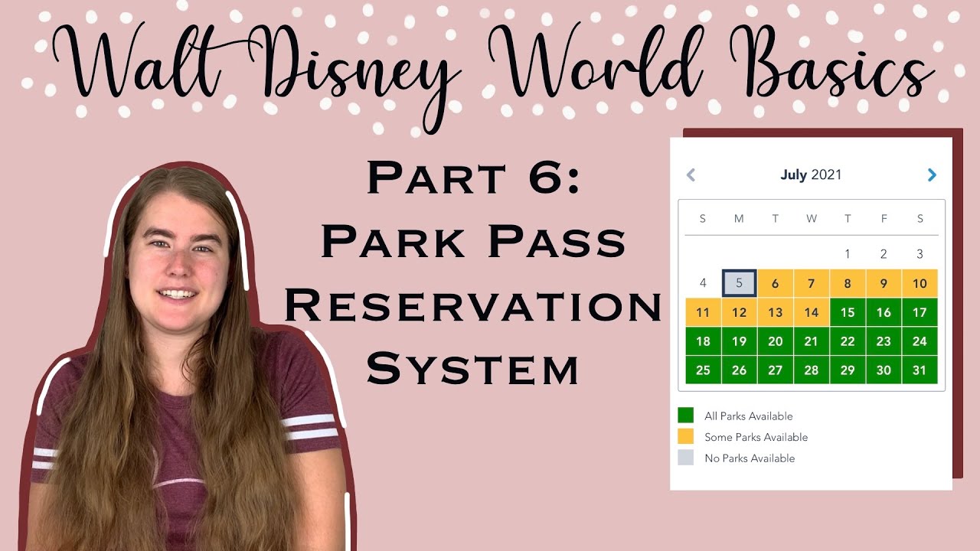
Task: Select July 2 on the calendar
Action: coord(884,254)
